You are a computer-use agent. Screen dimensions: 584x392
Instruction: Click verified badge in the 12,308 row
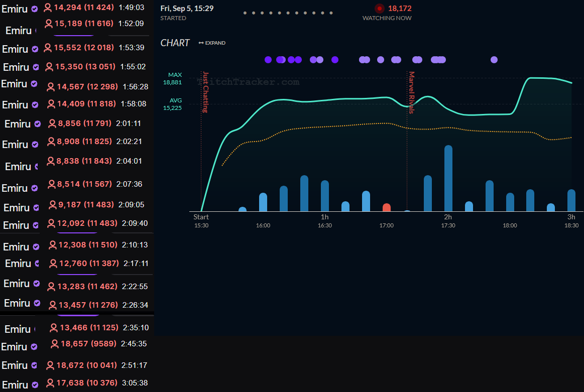pos(36,247)
